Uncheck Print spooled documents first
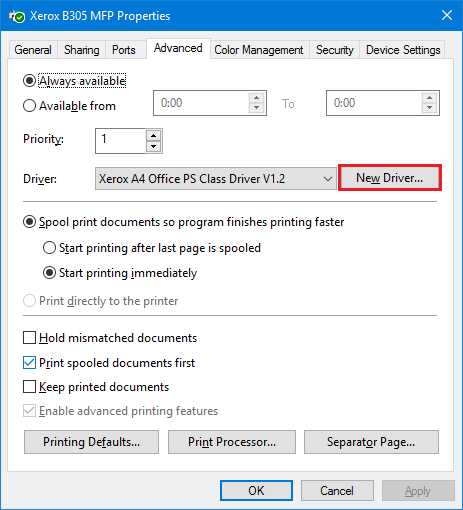 (x=29, y=363)
